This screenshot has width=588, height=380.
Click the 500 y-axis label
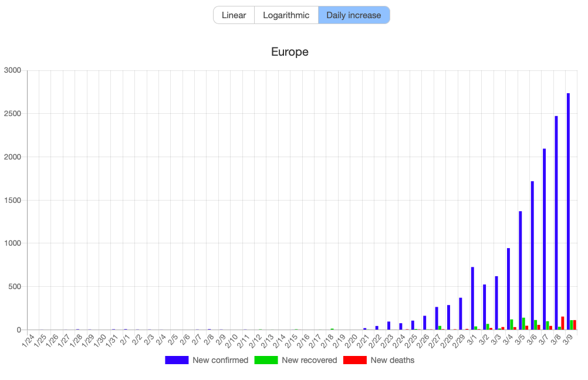pyautogui.click(x=15, y=287)
